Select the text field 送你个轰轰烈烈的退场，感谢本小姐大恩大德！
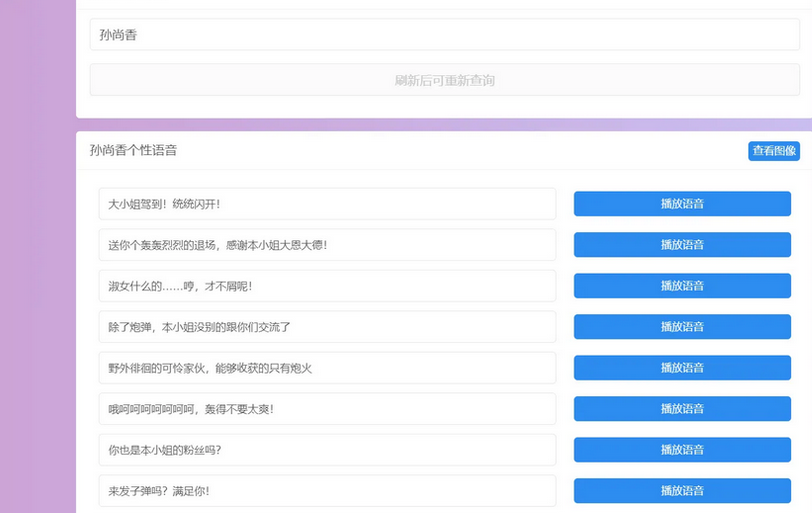Image resolution: width=812 pixels, height=513 pixels. pos(327,245)
